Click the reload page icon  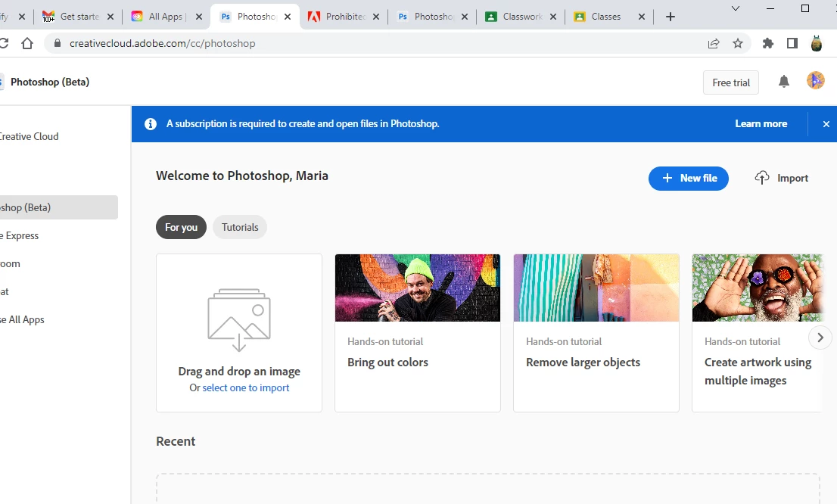tap(4, 43)
